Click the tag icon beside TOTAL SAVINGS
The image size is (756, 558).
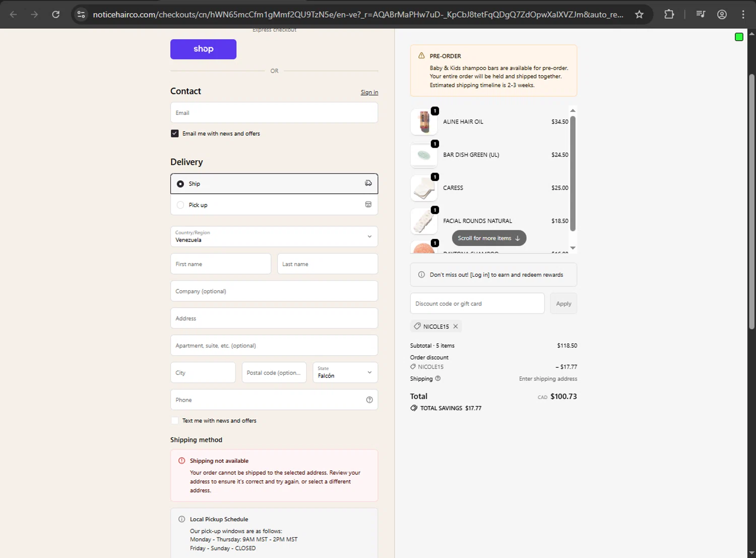pyautogui.click(x=414, y=408)
